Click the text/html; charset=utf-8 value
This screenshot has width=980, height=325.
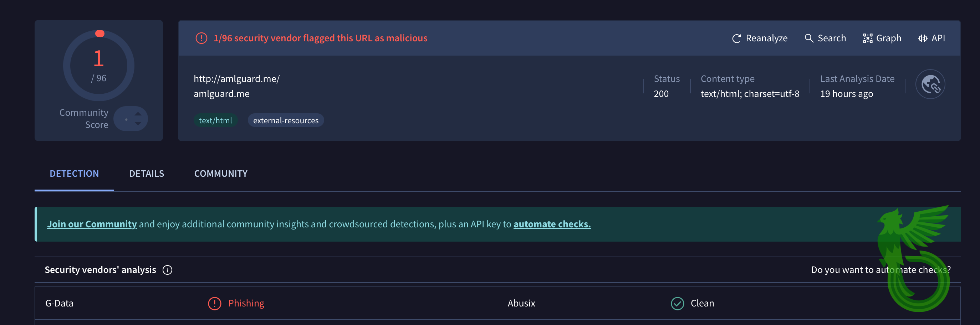(x=750, y=94)
